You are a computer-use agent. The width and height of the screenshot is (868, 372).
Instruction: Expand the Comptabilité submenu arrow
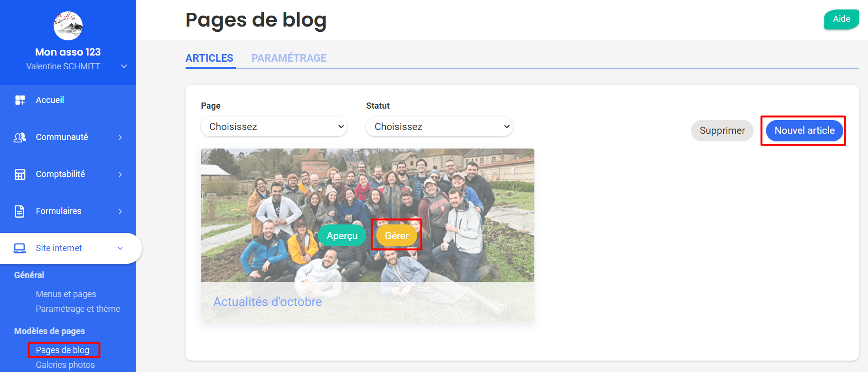tap(121, 174)
